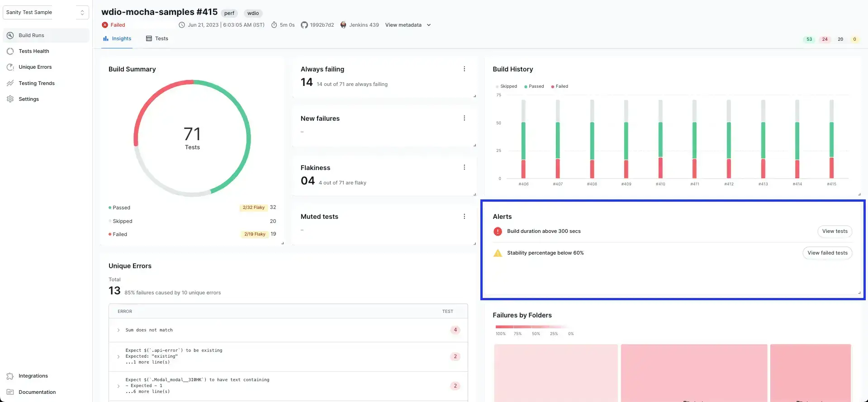Screen dimensions: 868x402
Task: Click the GitHub commit icon near 1992b7d2
Action: 304,25
